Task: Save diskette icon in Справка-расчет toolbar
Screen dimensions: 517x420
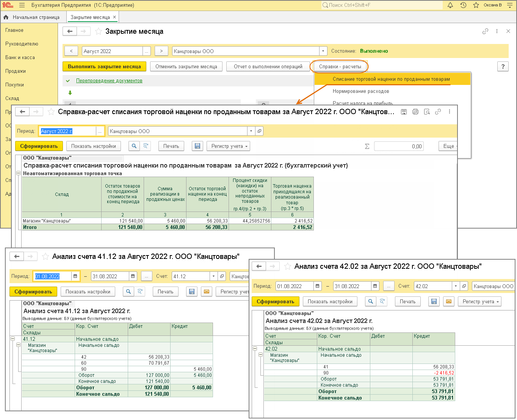Action: pyautogui.click(x=197, y=146)
